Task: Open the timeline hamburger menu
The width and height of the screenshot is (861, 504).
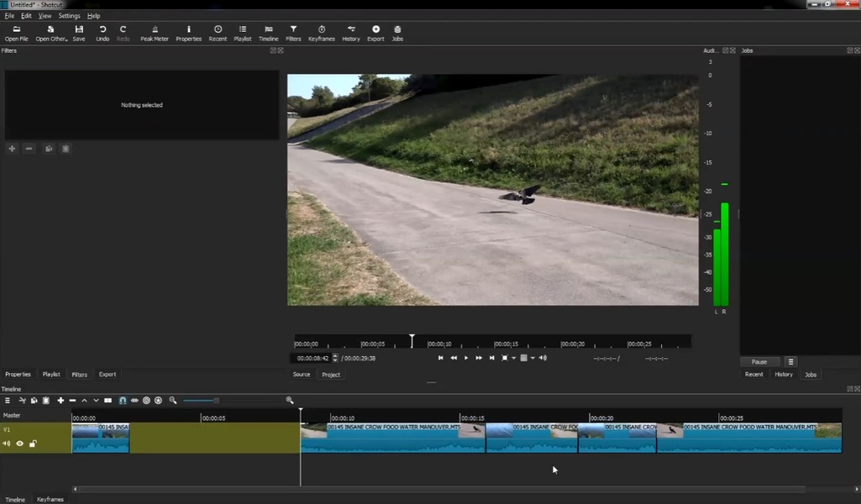Action: 8,401
